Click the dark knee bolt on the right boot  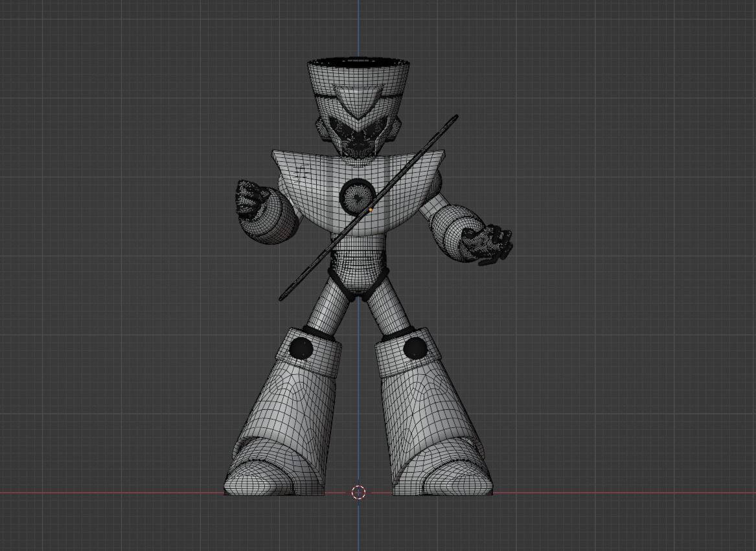pos(415,348)
